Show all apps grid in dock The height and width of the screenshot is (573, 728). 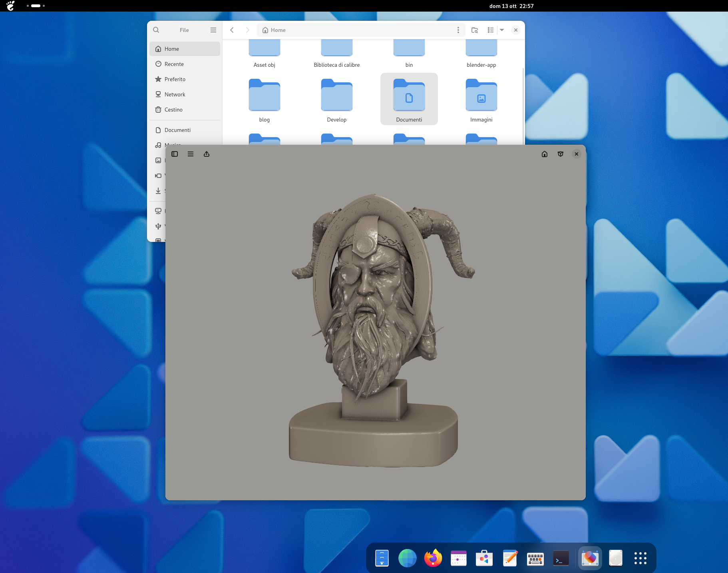[x=640, y=558]
